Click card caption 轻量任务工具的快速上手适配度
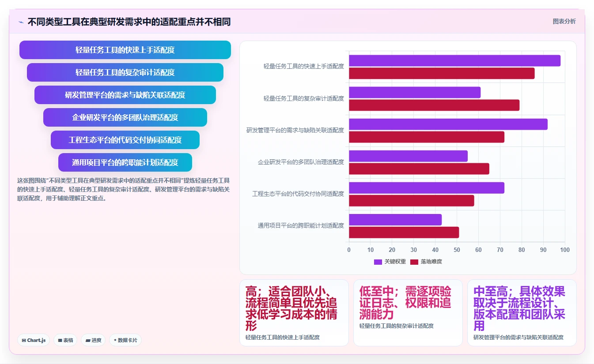Image resolution: width=594 pixels, height=364 pixels. pos(283,337)
